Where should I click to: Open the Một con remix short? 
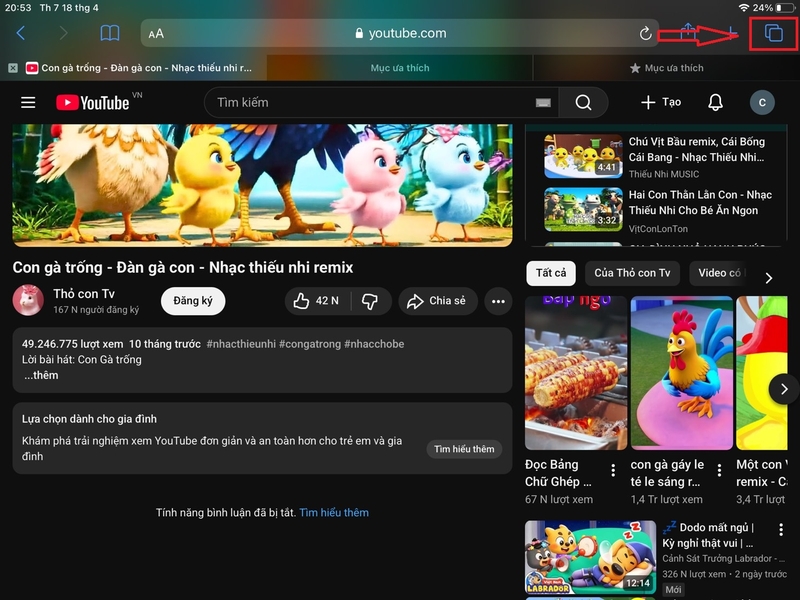tap(762, 373)
